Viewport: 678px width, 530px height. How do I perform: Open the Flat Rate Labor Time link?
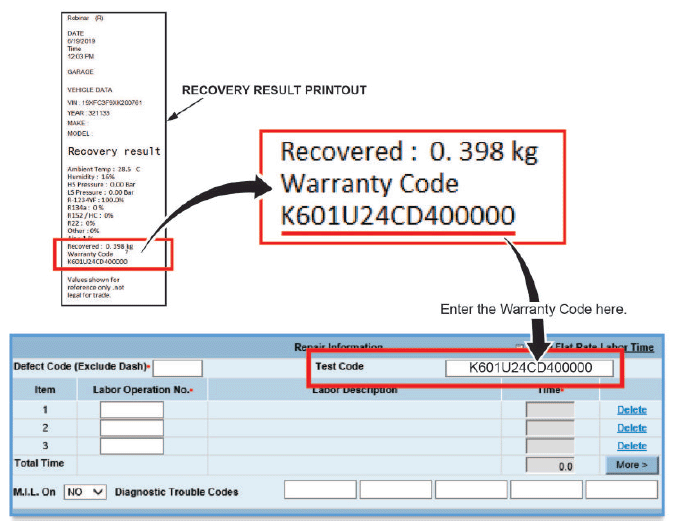coord(604,347)
